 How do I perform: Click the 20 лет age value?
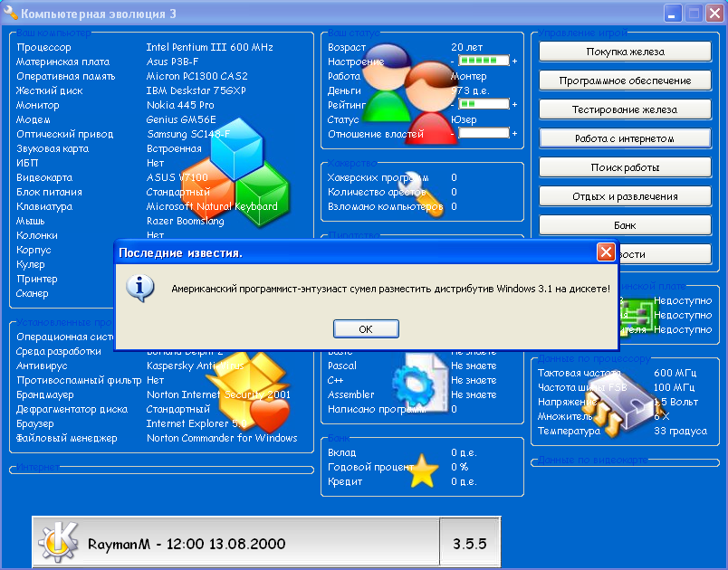pyautogui.click(x=466, y=47)
